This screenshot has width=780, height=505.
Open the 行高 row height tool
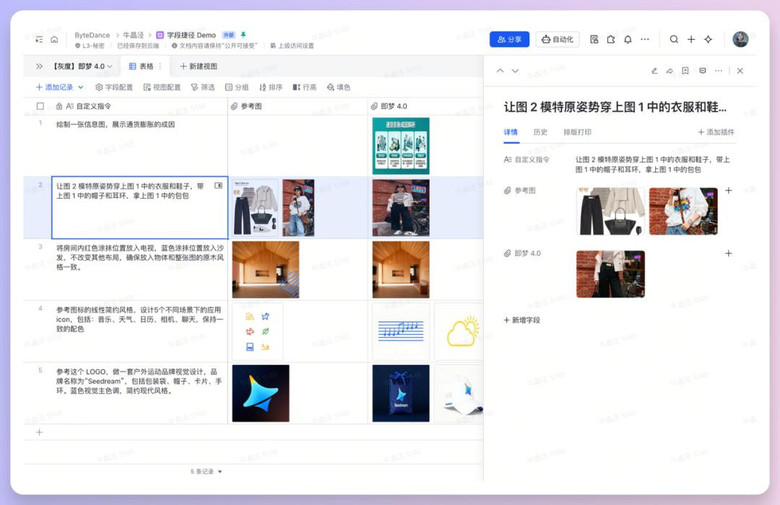(304, 87)
